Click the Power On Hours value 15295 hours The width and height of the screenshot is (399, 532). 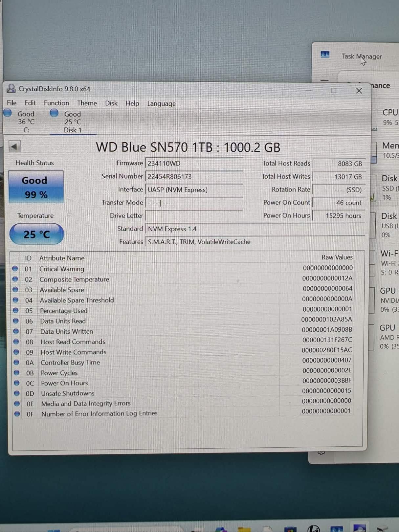pos(339,216)
